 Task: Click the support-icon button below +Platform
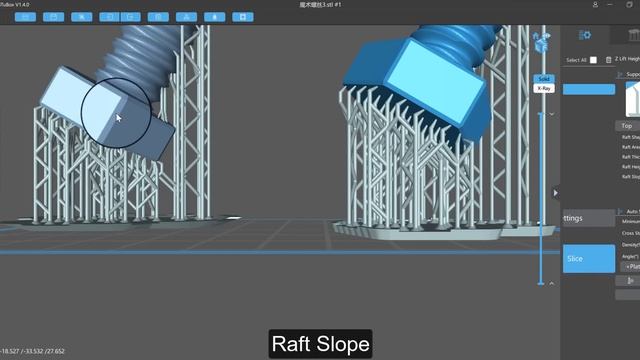click(629, 280)
